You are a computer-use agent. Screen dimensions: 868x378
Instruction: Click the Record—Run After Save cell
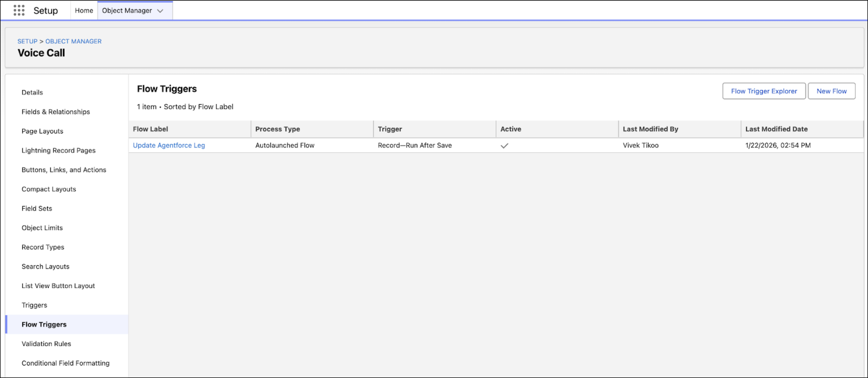(x=415, y=145)
